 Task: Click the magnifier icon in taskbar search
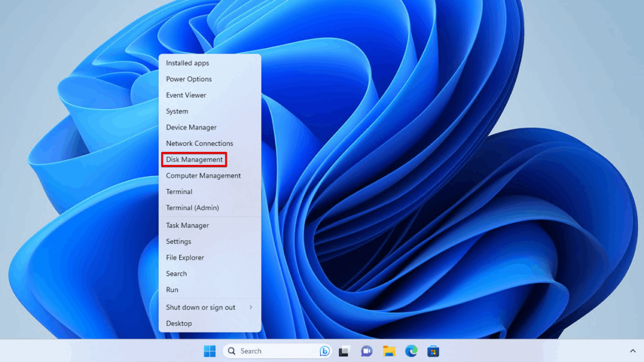tap(232, 351)
